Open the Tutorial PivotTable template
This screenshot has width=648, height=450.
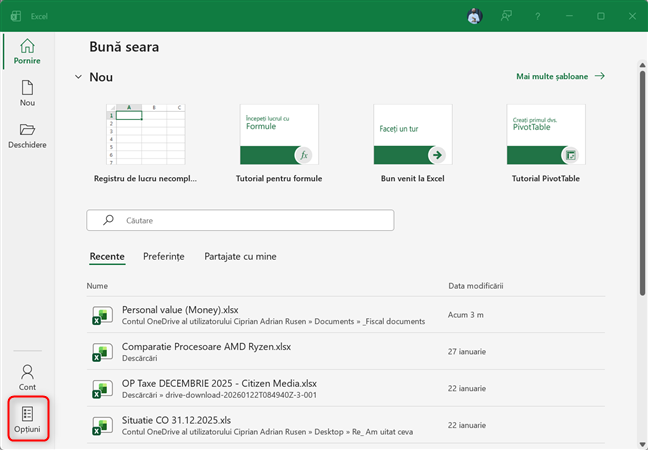click(544, 134)
